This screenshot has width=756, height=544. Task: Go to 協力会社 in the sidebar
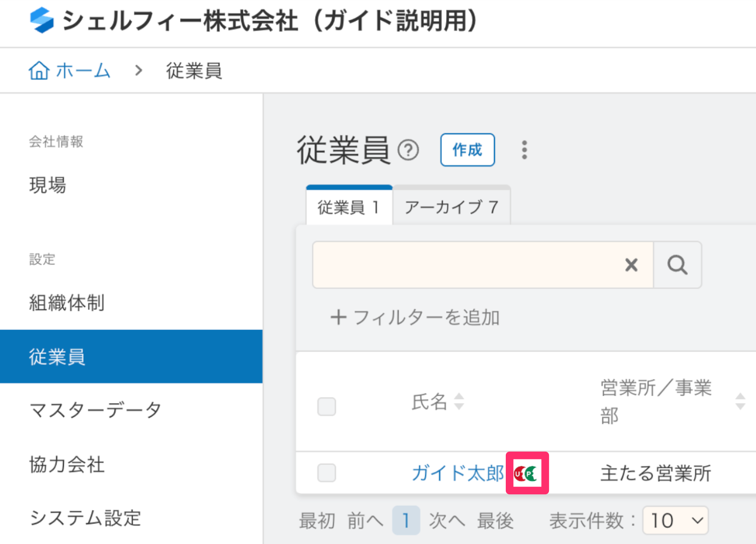67,464
